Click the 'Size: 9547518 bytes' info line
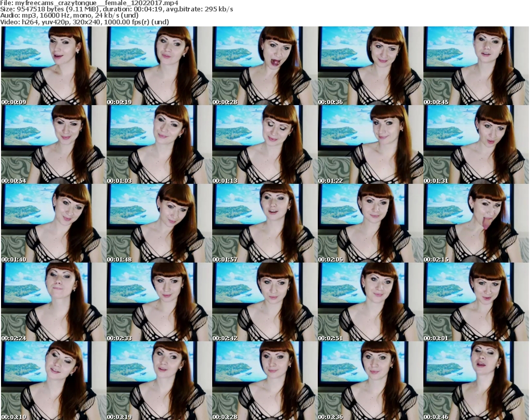The height and width of the screenshot is (420, 530). (116, 9)
